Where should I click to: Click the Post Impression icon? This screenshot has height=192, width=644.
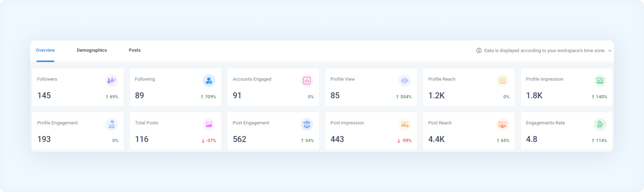coord(404,124)
